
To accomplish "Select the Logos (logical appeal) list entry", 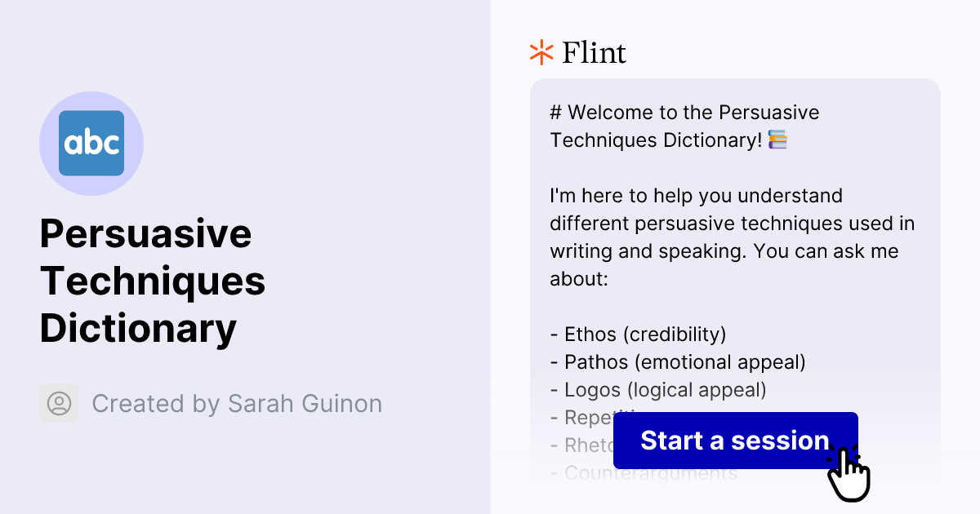I will [x=657, y=389].
